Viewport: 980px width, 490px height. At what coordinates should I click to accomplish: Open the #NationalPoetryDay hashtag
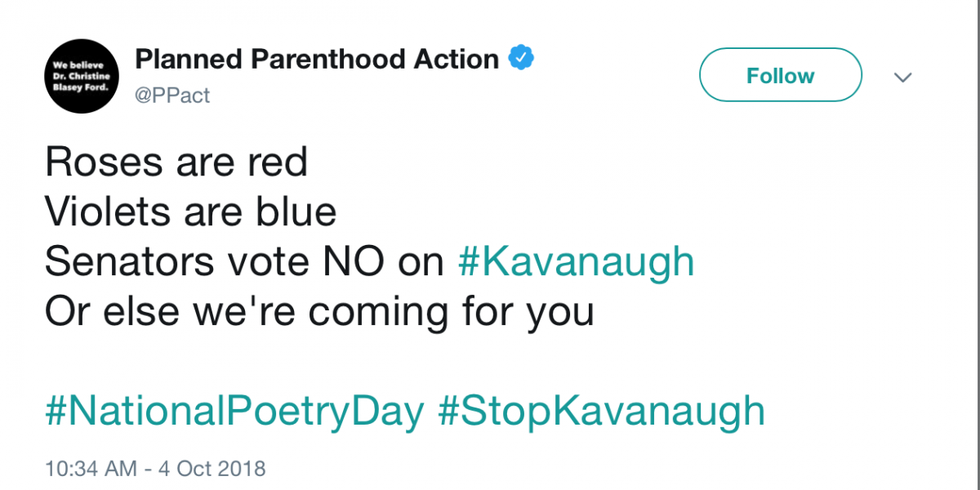coord(234,411)
